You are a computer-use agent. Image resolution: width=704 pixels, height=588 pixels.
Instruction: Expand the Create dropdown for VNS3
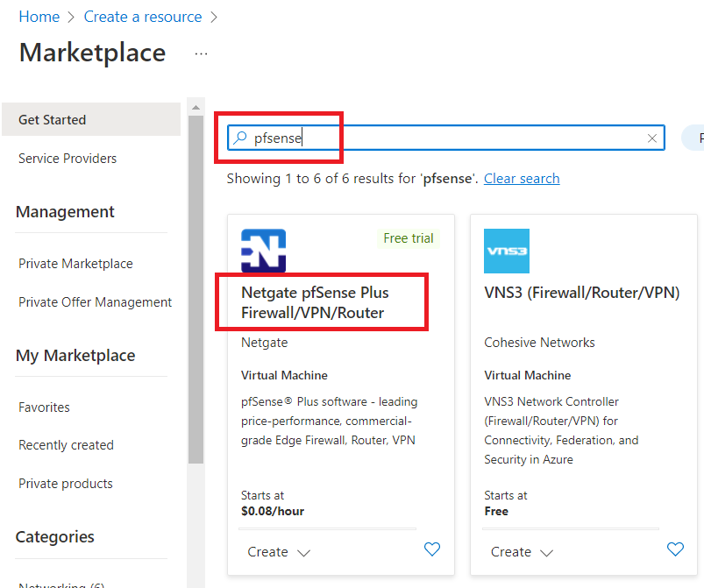point(522,552)
